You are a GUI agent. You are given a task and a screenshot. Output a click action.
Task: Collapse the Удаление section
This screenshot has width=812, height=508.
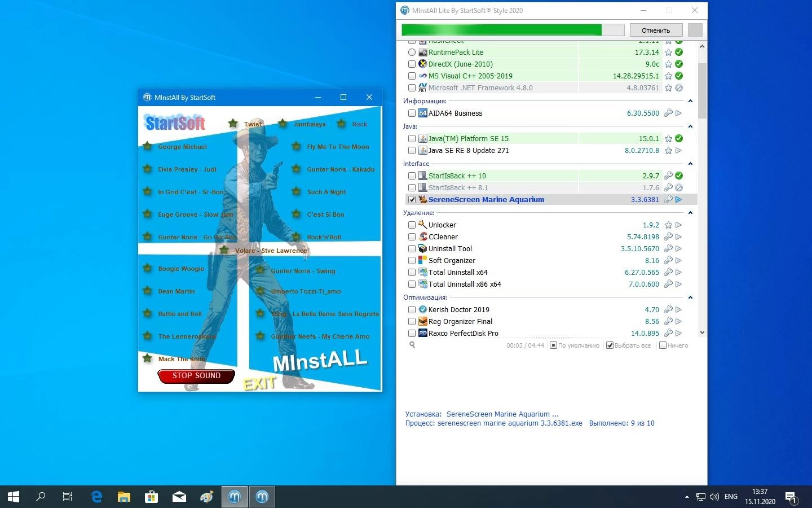(x=690, y=213)
